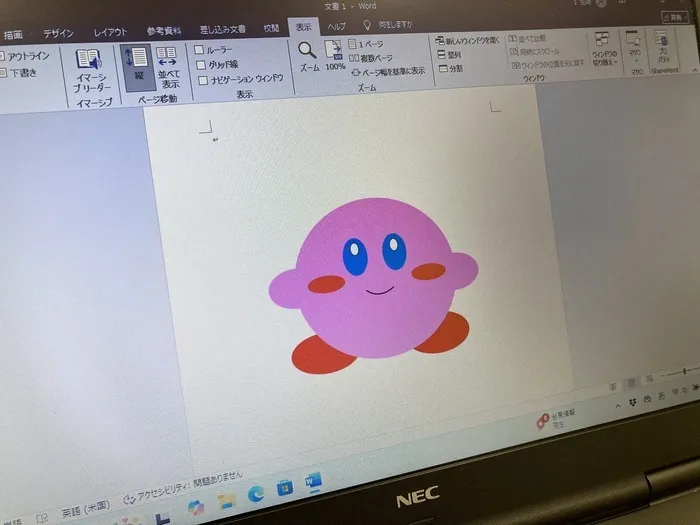The width and height of the screenshot is (700, 525).
Task: Click the zoom out minus button
Action: [x=663, y=376]
